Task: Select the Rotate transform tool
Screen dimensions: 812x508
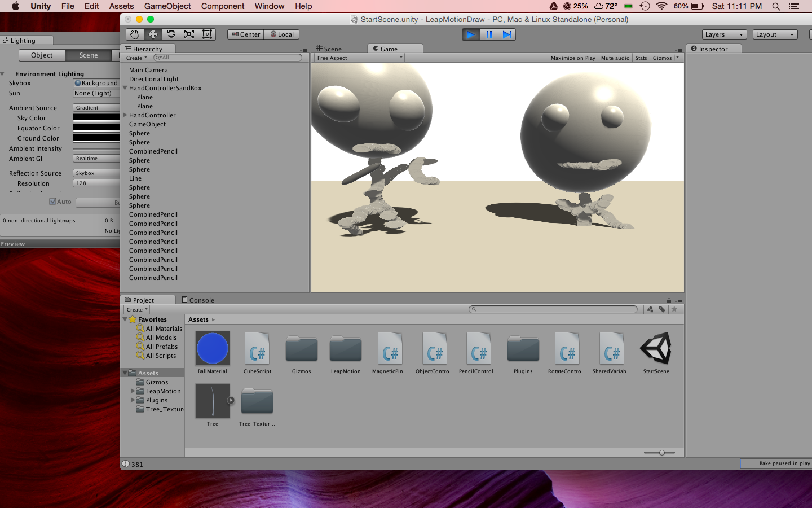Action: point(171,34)
